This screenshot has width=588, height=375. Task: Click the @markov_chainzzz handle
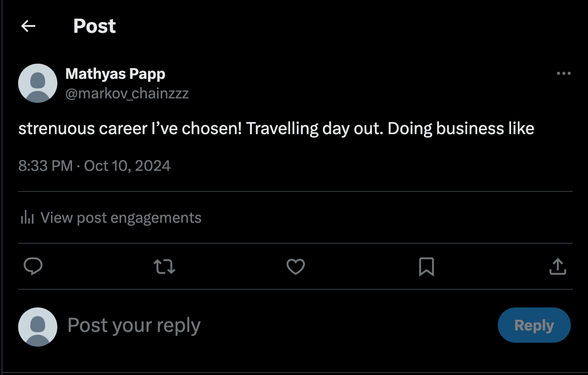127,93
